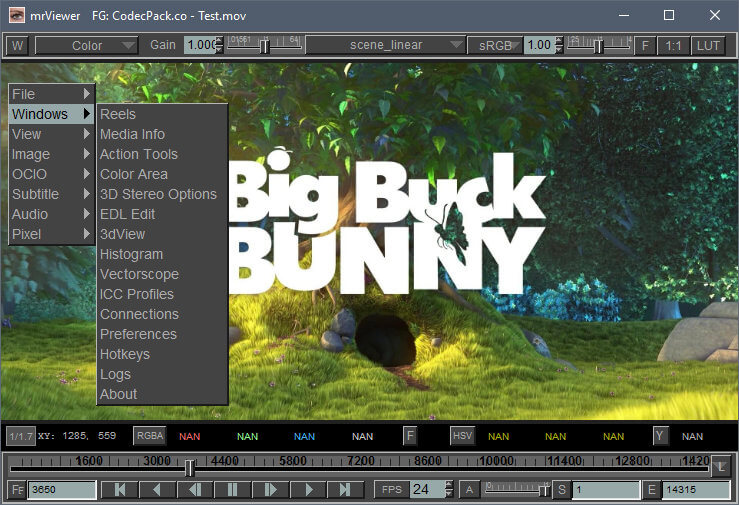The image size is (739, 505).
Task: Open the scene_linear colorspace dropdown
Action: 386,45
